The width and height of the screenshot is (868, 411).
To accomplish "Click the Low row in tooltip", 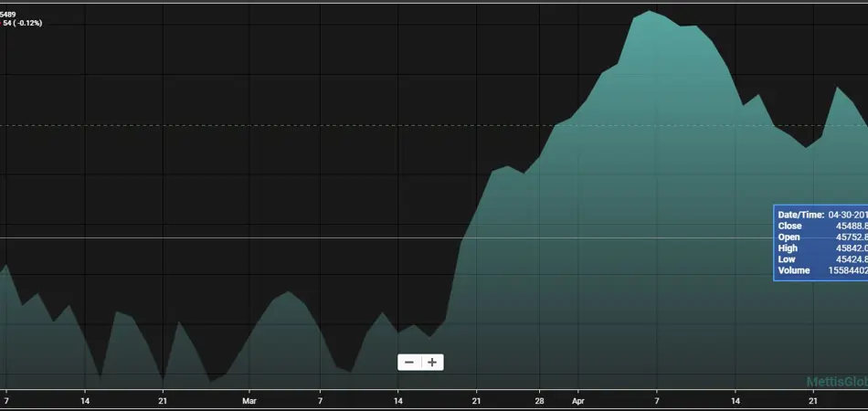I will [820, 259].
